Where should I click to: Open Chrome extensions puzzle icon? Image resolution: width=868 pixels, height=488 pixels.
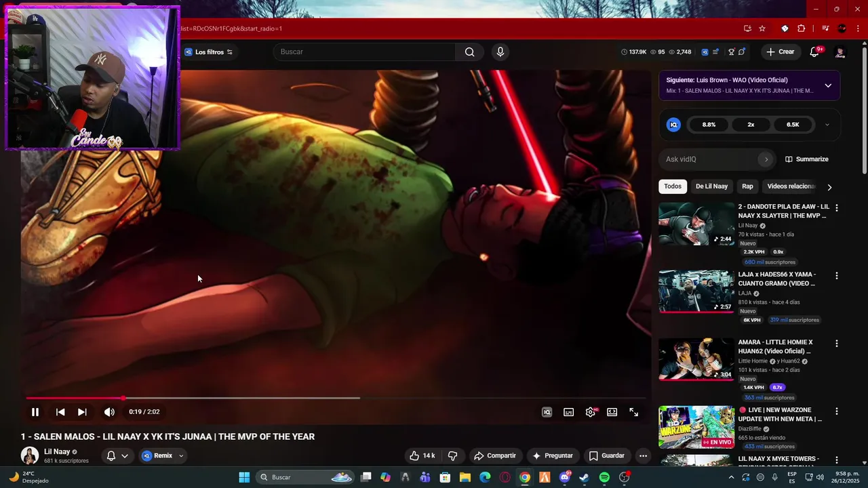[x=802, y=28]
